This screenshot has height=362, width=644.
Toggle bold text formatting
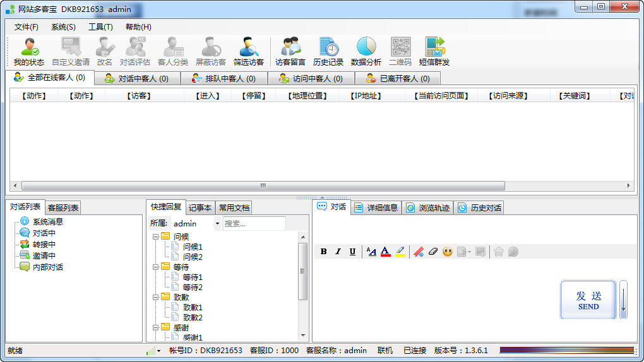tap(324, 252)
